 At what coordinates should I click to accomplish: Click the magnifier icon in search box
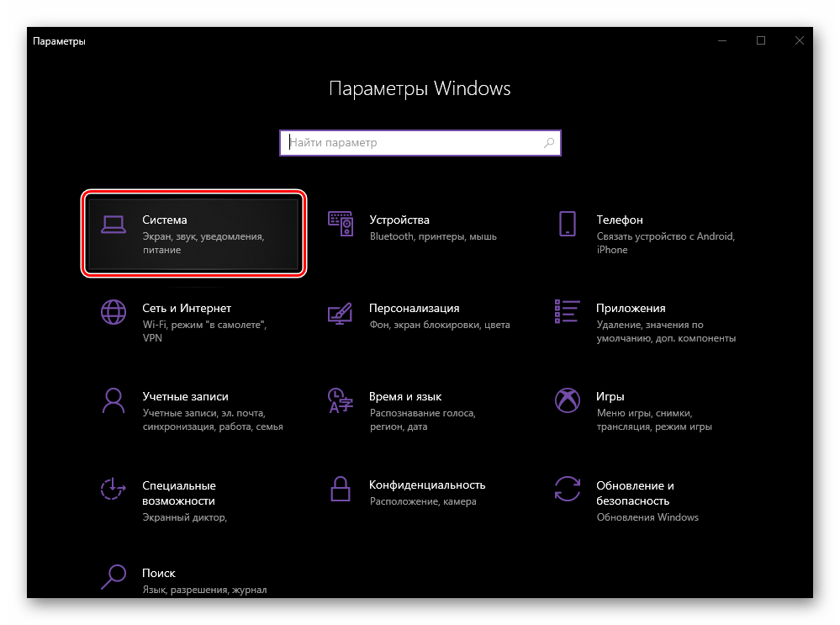pos(549,143)
